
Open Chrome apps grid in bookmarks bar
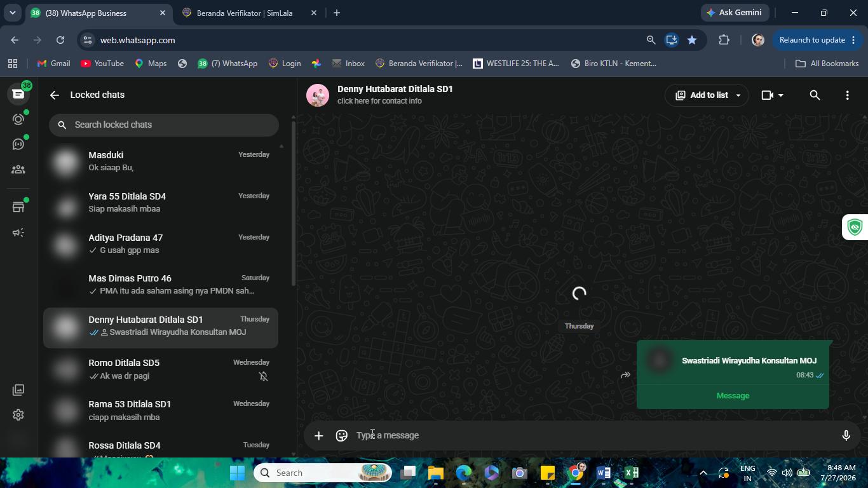(13, 64)
